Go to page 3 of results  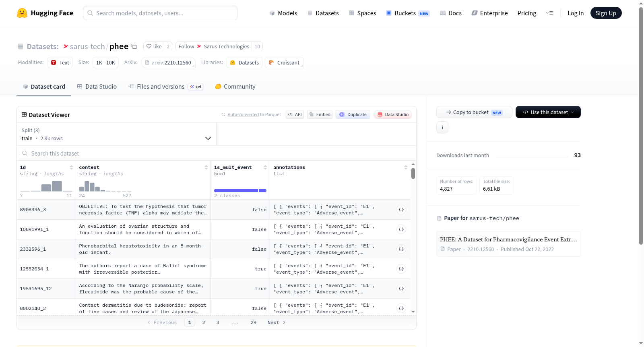coord(218,322)
